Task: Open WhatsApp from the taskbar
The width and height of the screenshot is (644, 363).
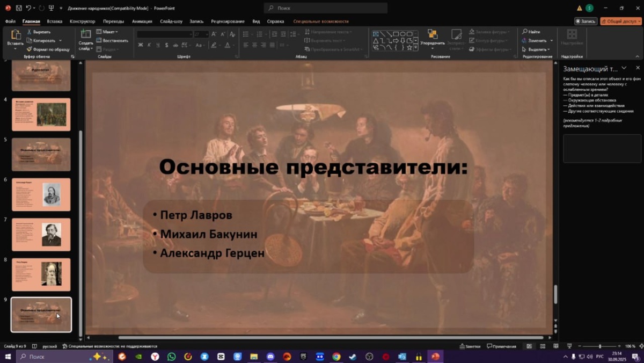Action: [x=171, y=357]
